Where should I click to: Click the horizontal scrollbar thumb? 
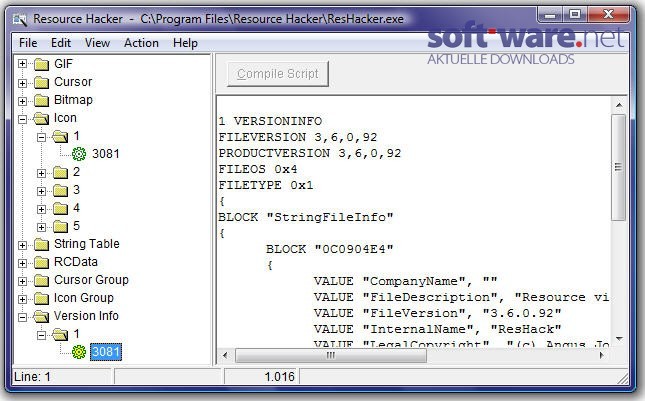coord(331,355)
